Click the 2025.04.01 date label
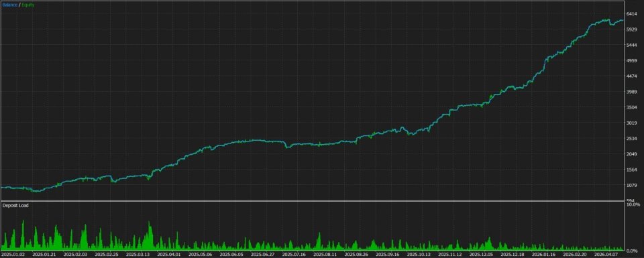 click(169, 255)
